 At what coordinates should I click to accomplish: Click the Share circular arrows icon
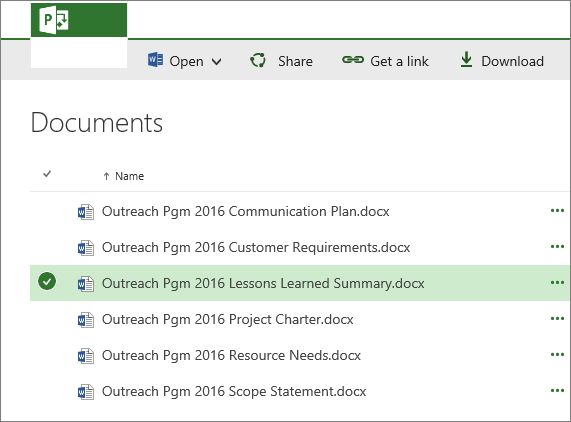click(x=258, y=60)
